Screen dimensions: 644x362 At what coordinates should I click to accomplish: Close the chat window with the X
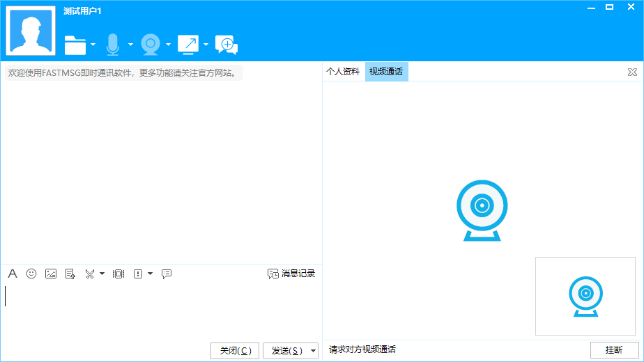point(631,6)
